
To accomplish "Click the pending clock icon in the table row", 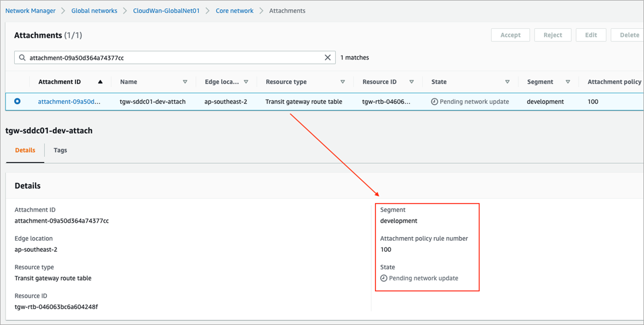I will [x=434, y=102].
